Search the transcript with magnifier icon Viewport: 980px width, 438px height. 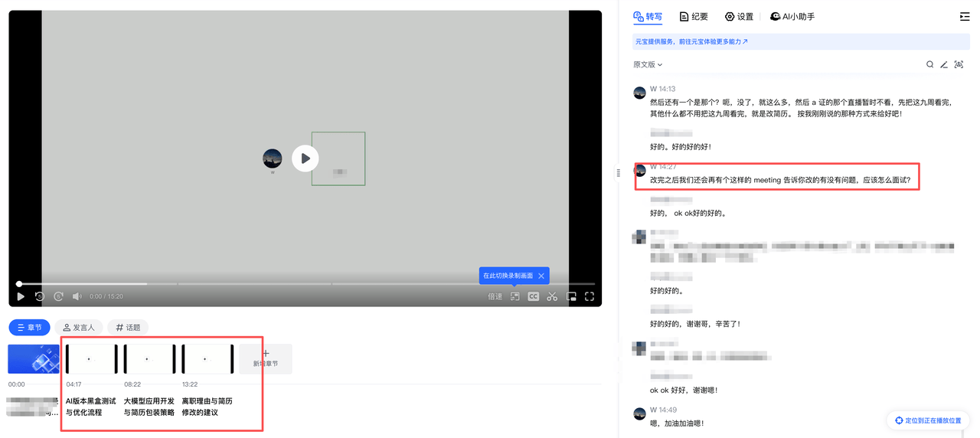[929, 65]
